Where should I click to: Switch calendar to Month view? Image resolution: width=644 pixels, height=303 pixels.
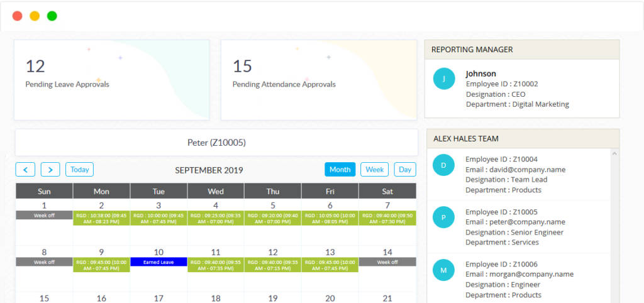coord(340,170)
